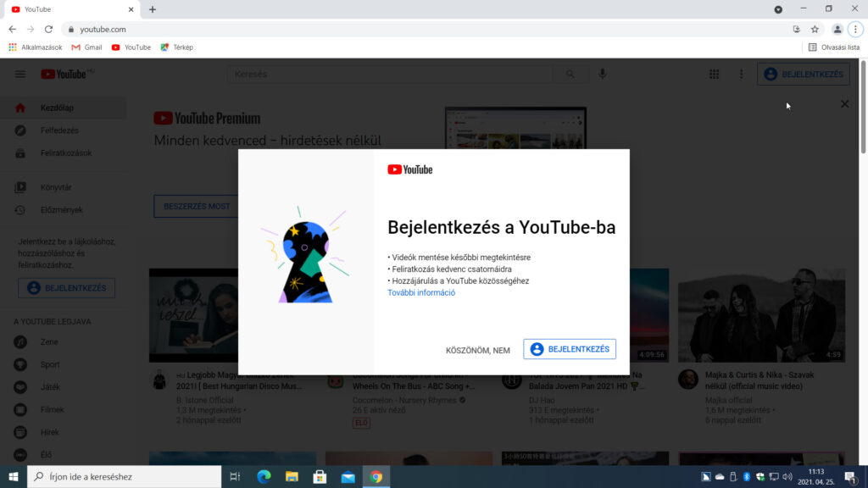Open the Windows Start menu
Screen dimensions: 868x488
click(x=14, y=476)
